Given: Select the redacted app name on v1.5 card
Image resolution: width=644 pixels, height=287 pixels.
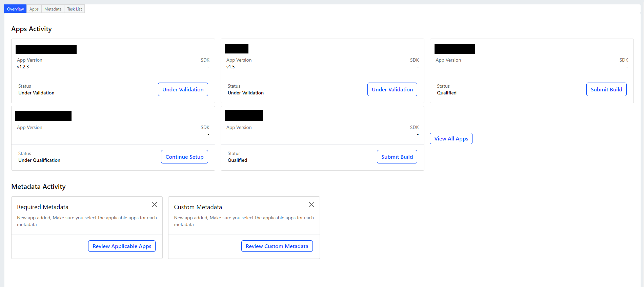Looking at the screenshot, I should coord(237,49).
